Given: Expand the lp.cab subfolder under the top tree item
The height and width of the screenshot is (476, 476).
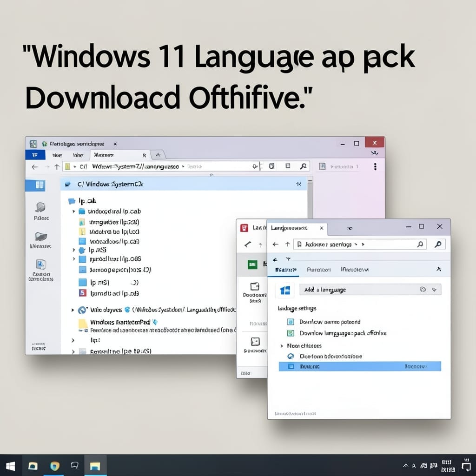Looking at the screenshot, I should [73, 212].
